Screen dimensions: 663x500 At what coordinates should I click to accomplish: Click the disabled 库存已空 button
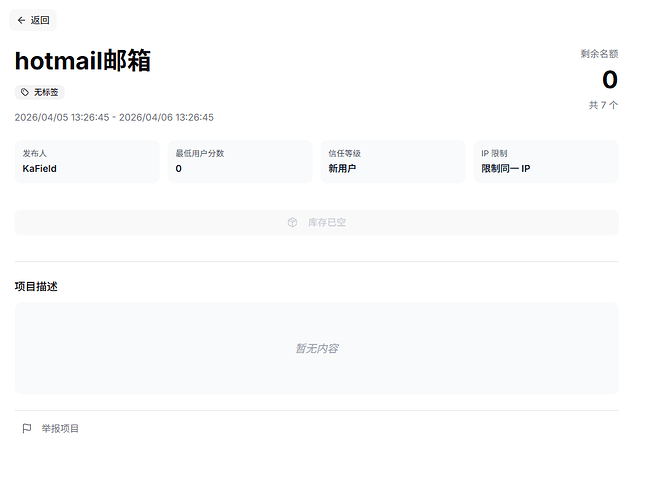tap(317, 223)
